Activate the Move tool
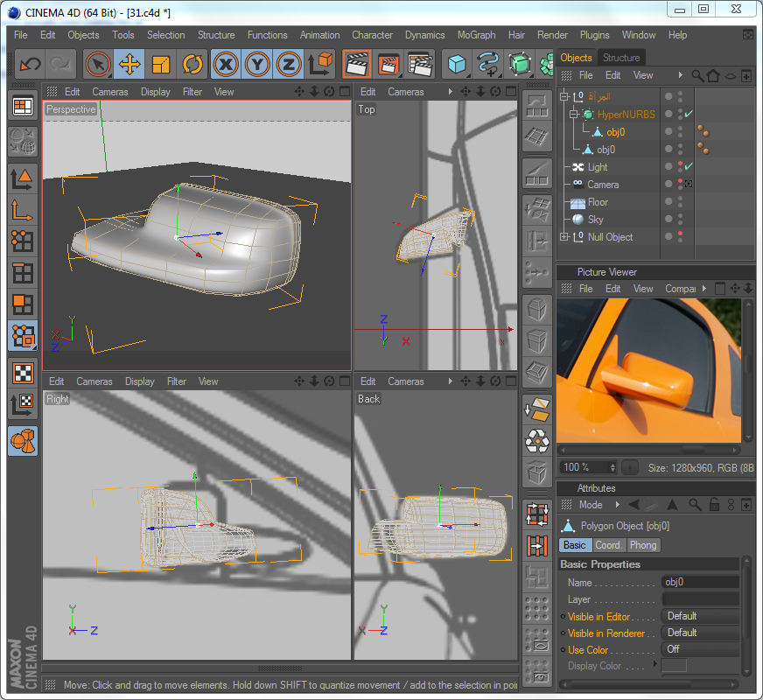Screen dimensions: 763x700 tap(129, 64)
